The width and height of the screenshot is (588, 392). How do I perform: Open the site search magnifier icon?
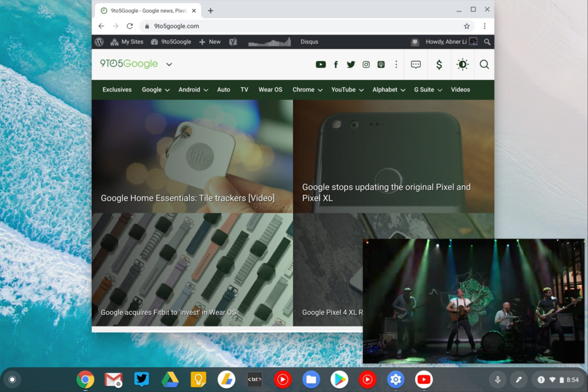click(x=484, y=64)
